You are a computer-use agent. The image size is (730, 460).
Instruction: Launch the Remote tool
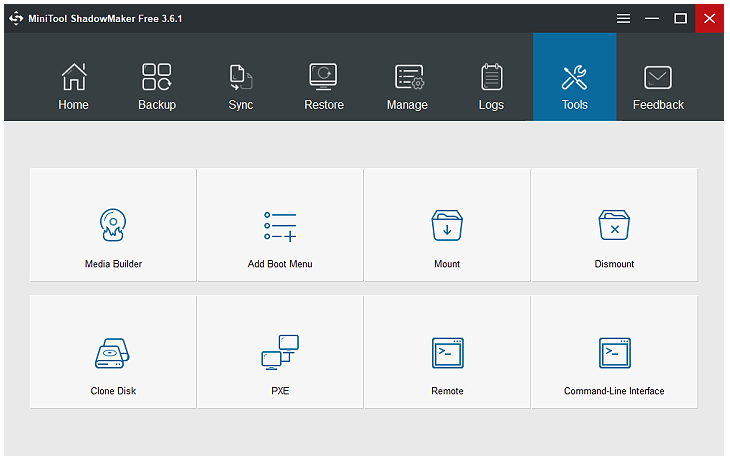(x=447, y=352)
